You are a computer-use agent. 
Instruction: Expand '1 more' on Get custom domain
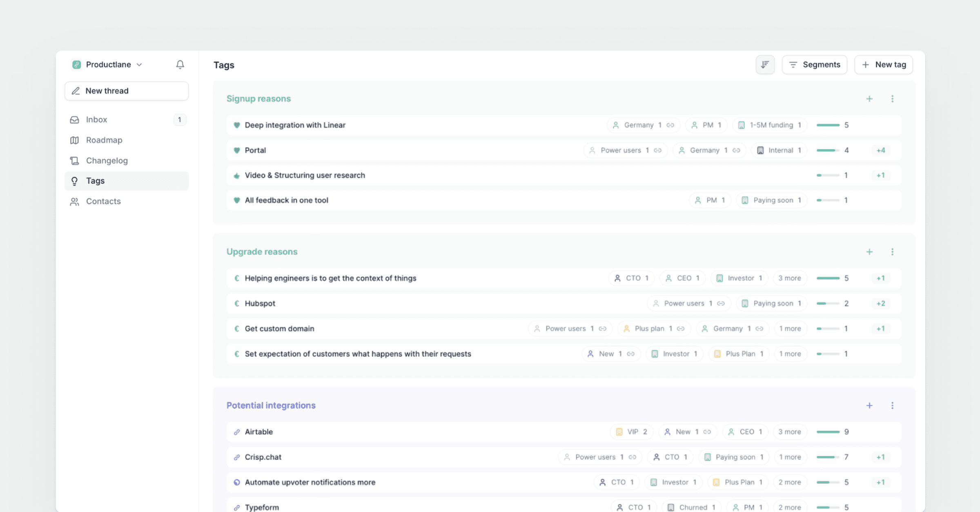click(790, 329)
